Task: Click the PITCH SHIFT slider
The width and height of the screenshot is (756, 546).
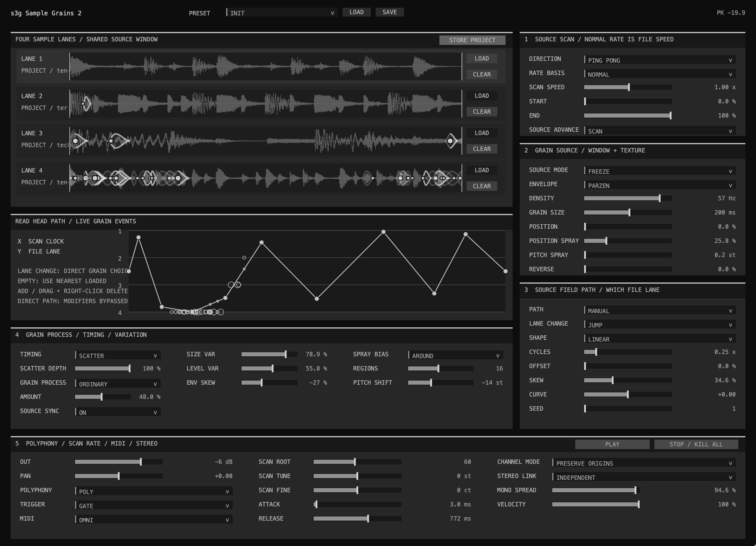Action: click(x=441, y=383)
